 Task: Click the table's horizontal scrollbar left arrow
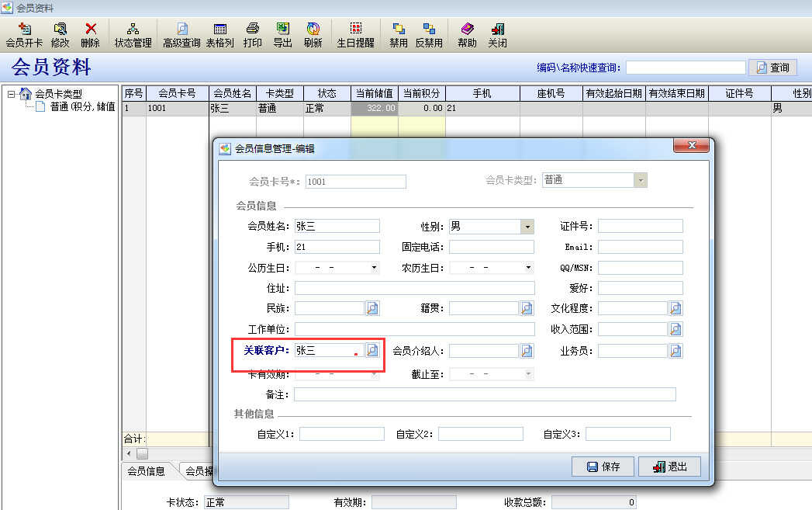click(x=129, y=453)
